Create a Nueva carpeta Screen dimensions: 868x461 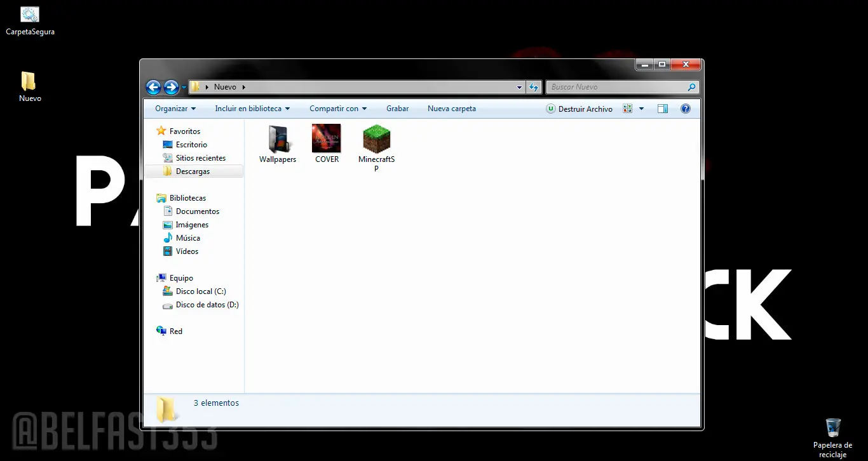[x=452, y=109]
